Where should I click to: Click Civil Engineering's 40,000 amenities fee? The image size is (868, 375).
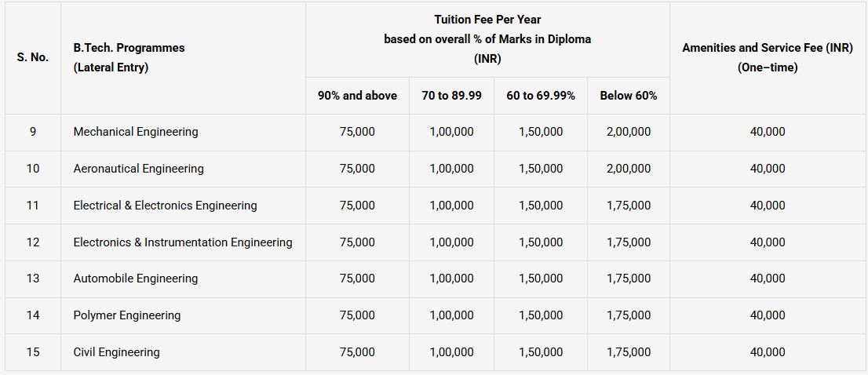pos(768,352)
